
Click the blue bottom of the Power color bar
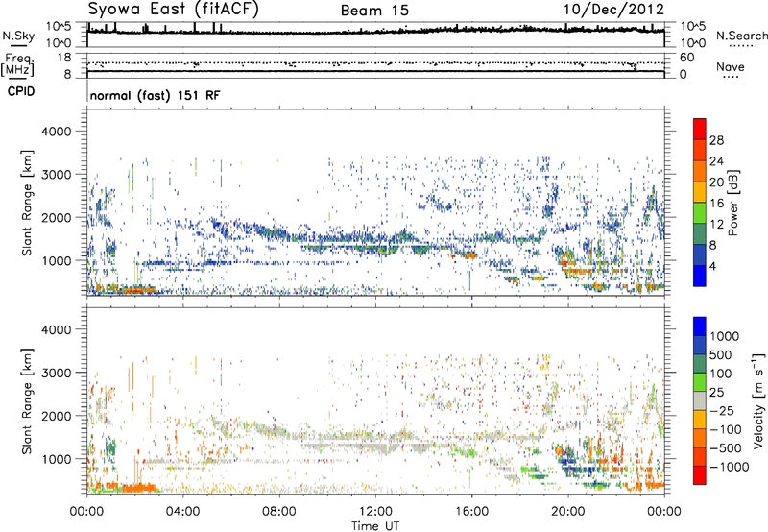(x=700, y=276)
